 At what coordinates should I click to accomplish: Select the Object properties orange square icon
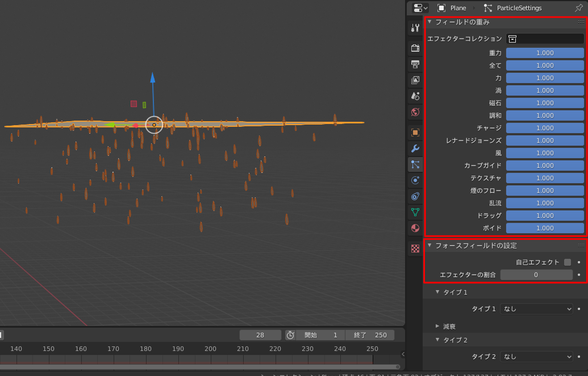pos(415,131)
